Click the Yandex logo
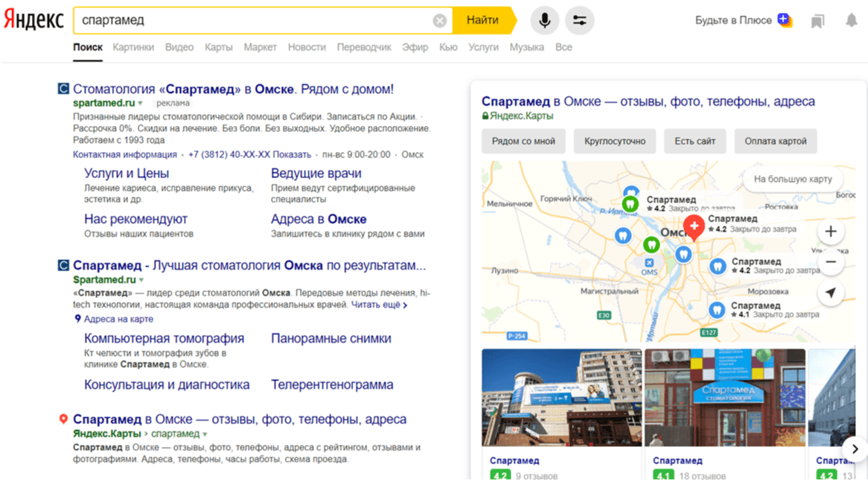The width and height of the screenshot is (868, 482). coord(33,20)
